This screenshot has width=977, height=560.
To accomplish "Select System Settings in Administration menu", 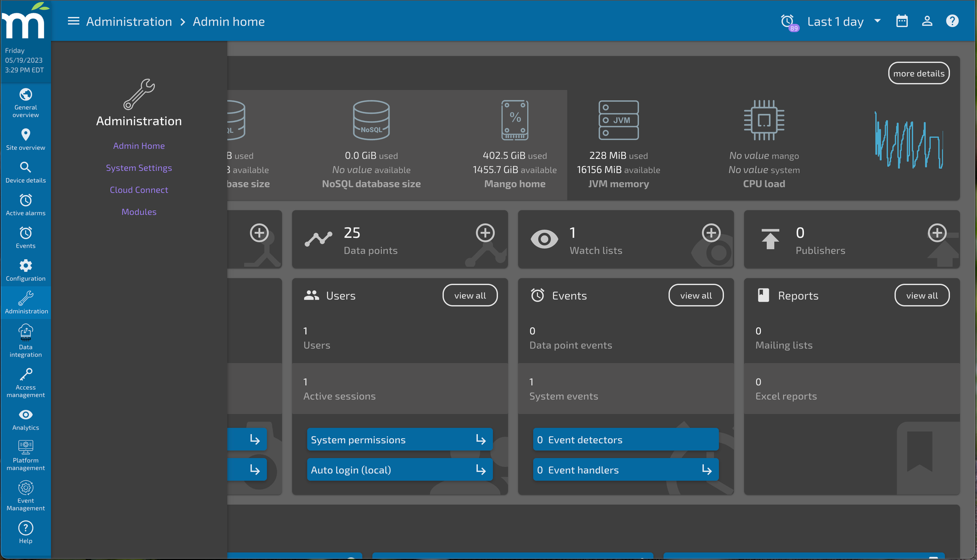I will [139, 168].
